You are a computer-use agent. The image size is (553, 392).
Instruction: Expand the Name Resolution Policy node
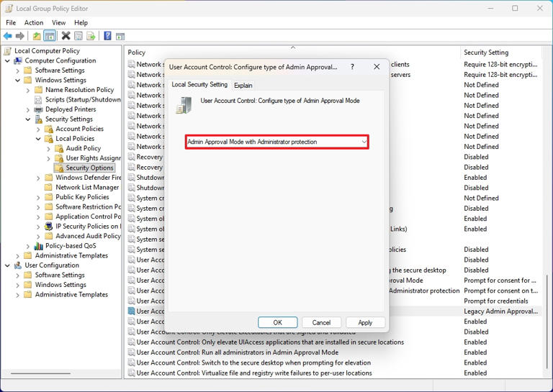click(28, 90)
